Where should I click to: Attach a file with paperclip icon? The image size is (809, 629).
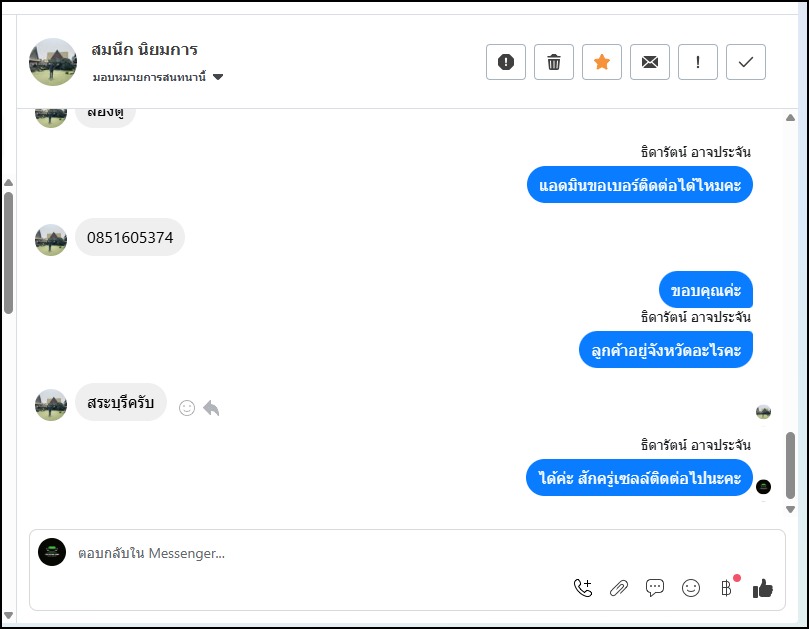tap(619, 588)
